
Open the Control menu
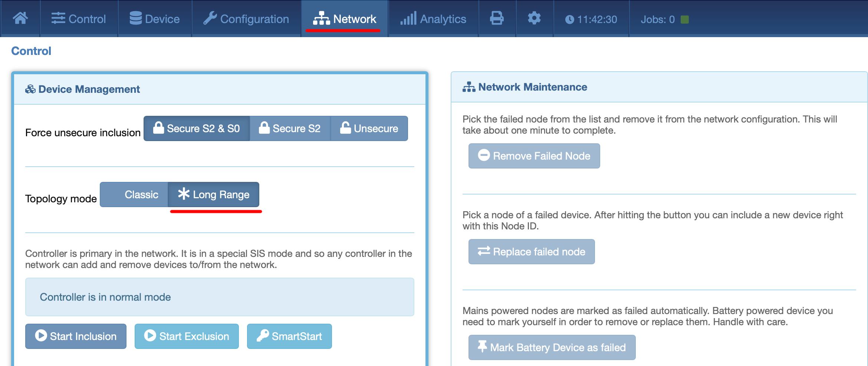point(78,19)
